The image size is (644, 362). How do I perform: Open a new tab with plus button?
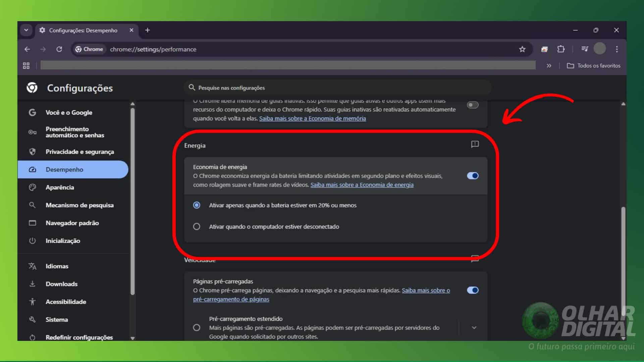pos(147,30)
